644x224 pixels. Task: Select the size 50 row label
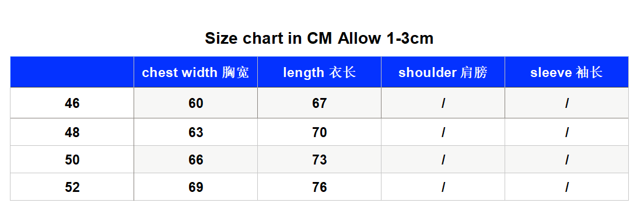click(x=72, y=159)
